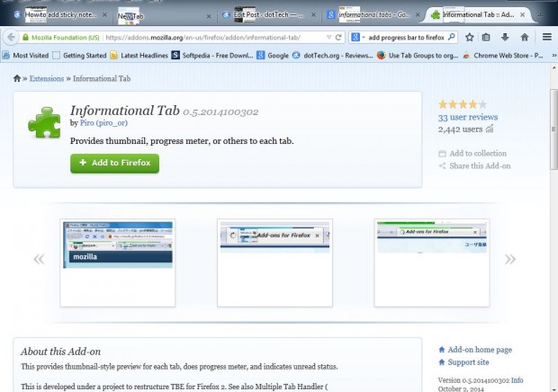
Task: Click the home icon in breadcrumb
Action: coord(17,78)
